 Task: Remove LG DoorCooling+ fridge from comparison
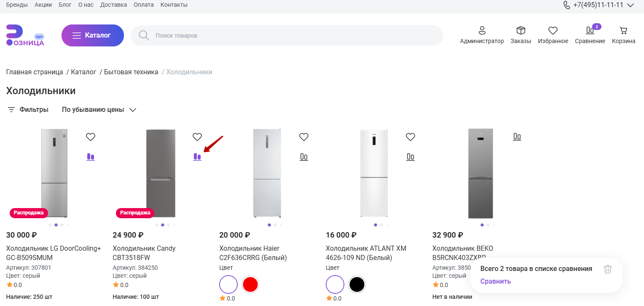(x=91, y=157)
